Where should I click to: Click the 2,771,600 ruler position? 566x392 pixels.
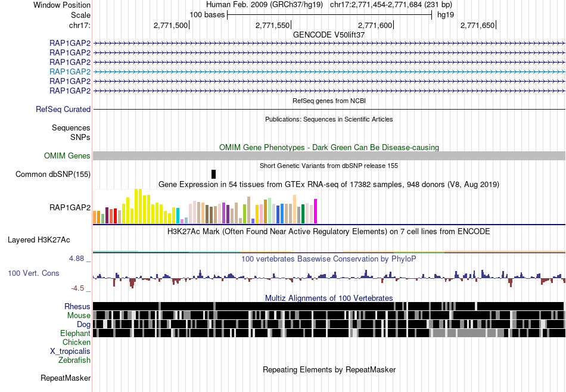pyautogui.click(x=375, y=25)
